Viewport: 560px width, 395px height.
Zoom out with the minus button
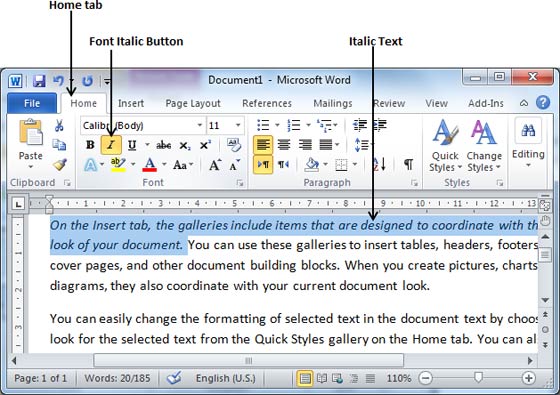[425, 378]
